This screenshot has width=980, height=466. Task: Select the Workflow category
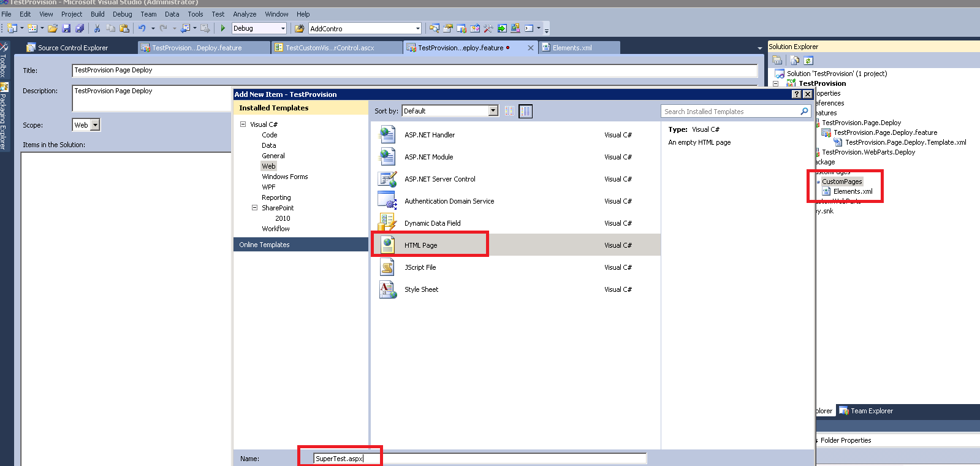[276, 229]
